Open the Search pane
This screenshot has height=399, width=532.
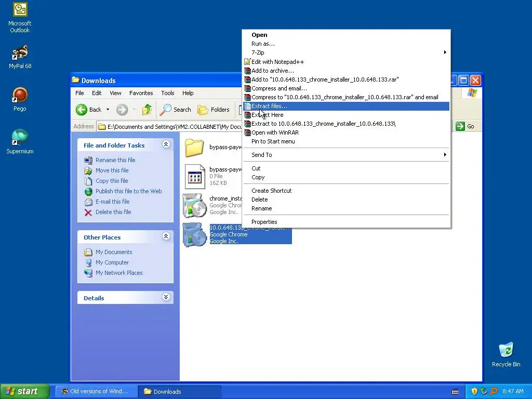click(x=176, y=110)
